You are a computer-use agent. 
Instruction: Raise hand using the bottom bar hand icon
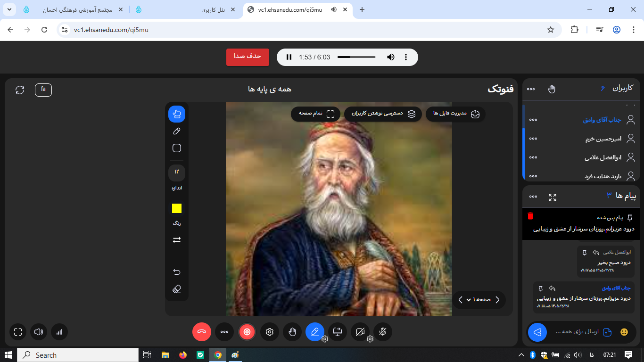(x=292, y=332)
